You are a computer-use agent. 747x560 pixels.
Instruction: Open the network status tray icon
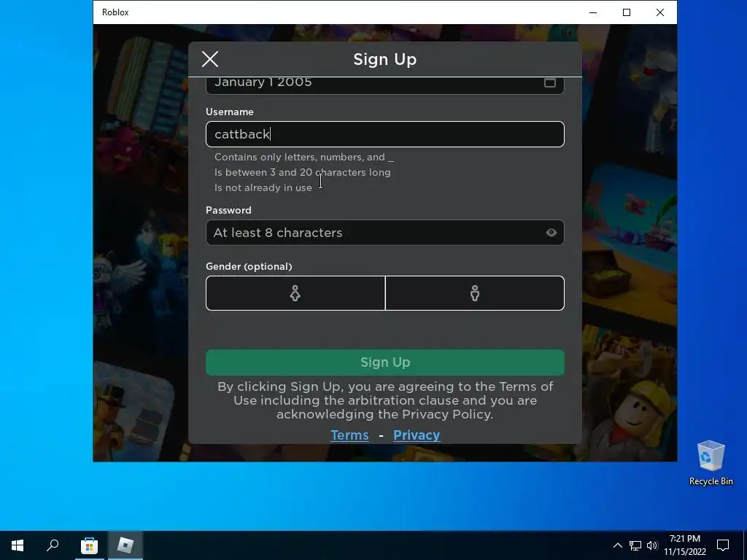pos(635,545)
